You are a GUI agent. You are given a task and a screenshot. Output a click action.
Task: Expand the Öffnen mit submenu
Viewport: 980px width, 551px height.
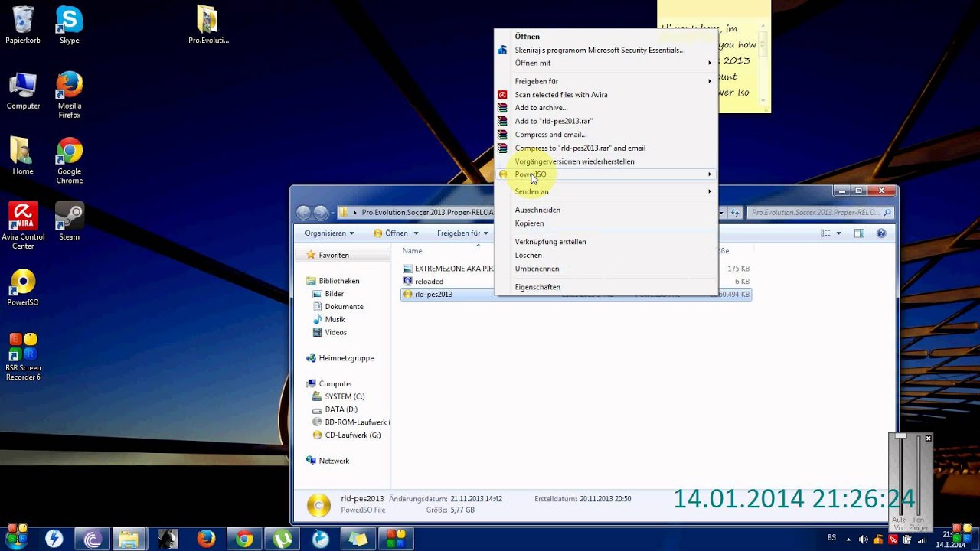(x=605, y=63)
